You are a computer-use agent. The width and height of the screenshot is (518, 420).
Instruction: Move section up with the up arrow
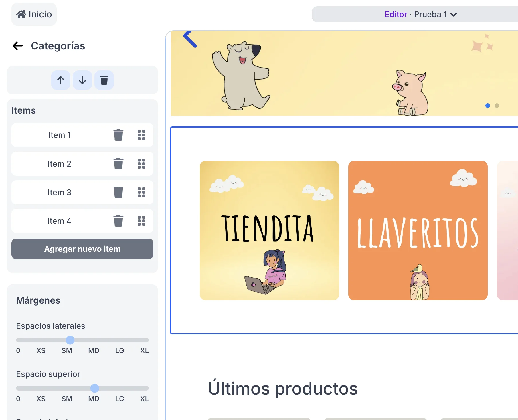tap(61, 80)
